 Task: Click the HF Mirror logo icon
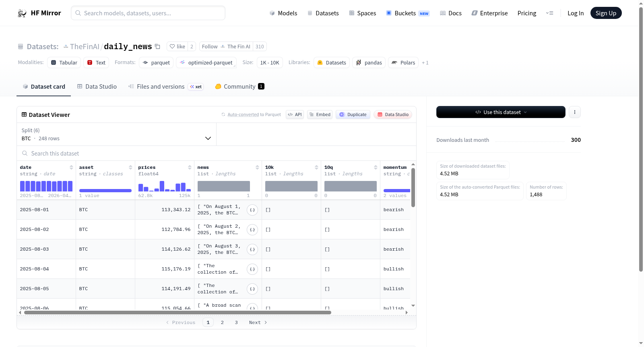point(22,13)
